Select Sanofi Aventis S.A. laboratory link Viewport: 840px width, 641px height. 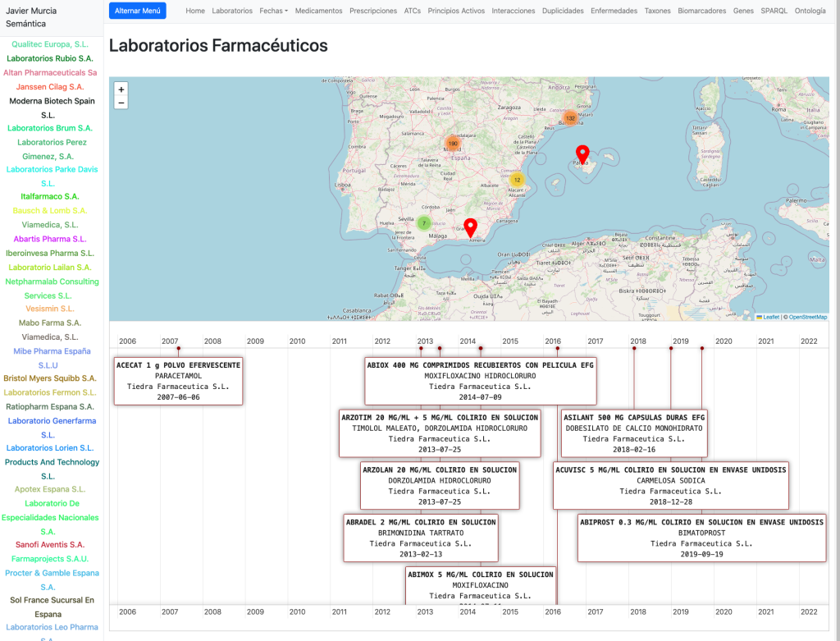[x=50, y=544]
